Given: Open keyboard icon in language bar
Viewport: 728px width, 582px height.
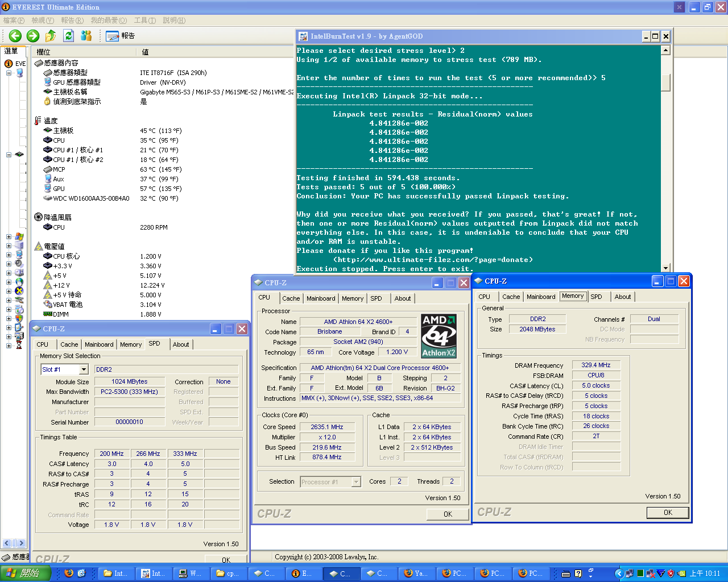Looking at the screenshot, I should [x=566, y=573].
